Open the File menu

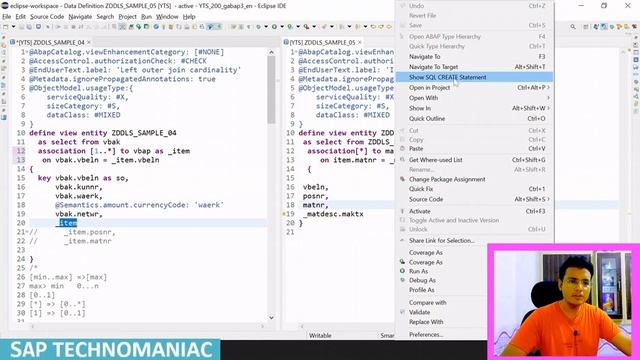coord(7,17)
